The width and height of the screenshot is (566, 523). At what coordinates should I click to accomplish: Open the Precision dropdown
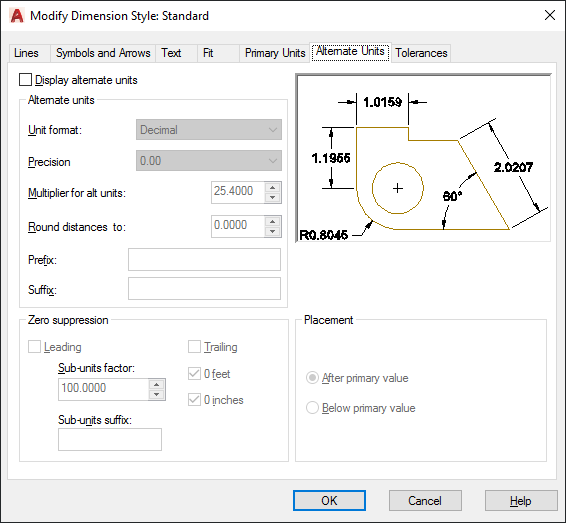coord(209,161)
